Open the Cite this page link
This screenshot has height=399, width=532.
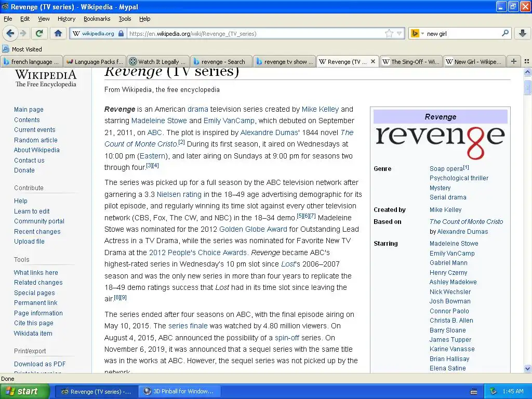pos(34,323)
